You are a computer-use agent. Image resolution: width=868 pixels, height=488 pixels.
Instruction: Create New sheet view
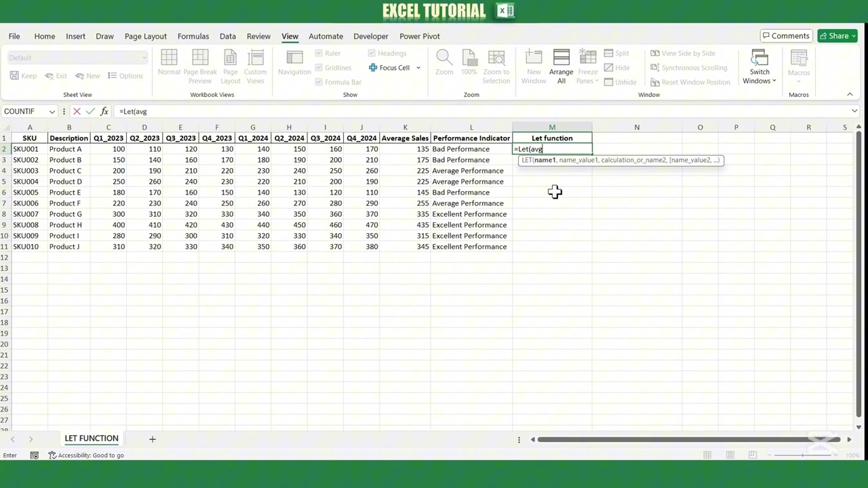click(x=87, y=76)
